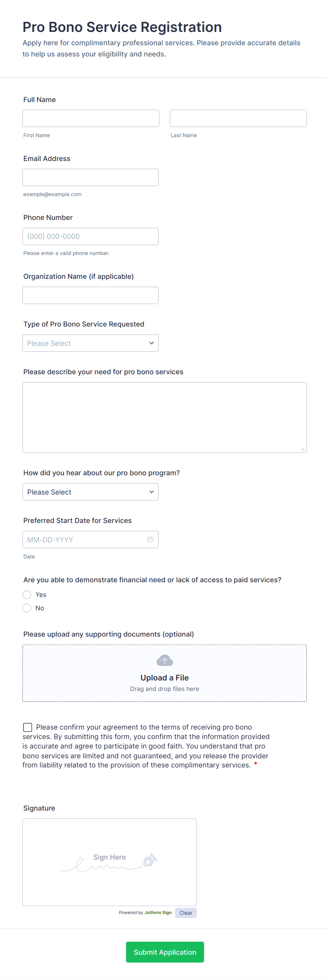Click the Submit Application button
The image size is (326, 980).
click(x=165, y=952)
